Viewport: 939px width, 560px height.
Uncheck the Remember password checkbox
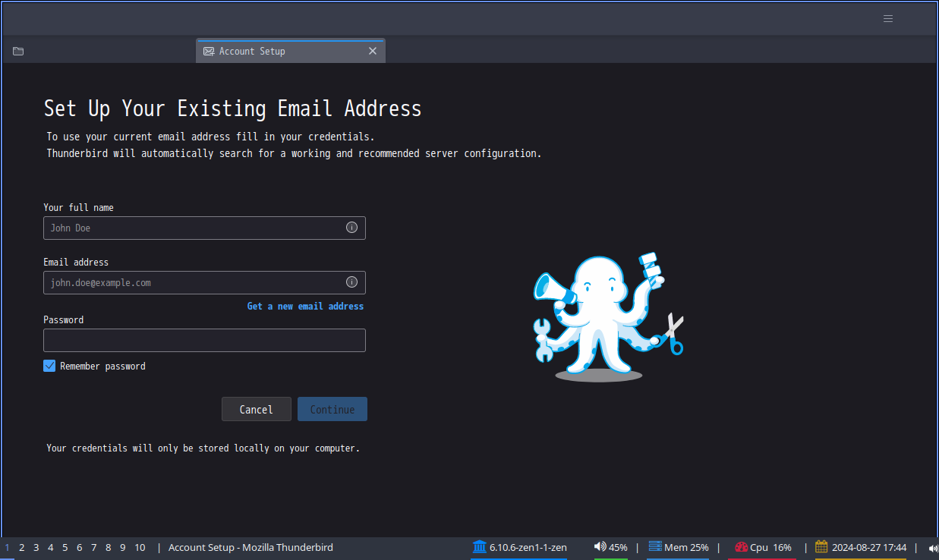tap(49, 366)
